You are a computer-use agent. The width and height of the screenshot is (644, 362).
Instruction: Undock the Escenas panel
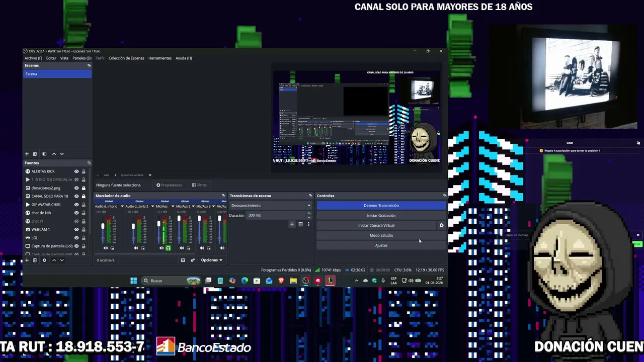pyautogui.click(x=89, y=65)
